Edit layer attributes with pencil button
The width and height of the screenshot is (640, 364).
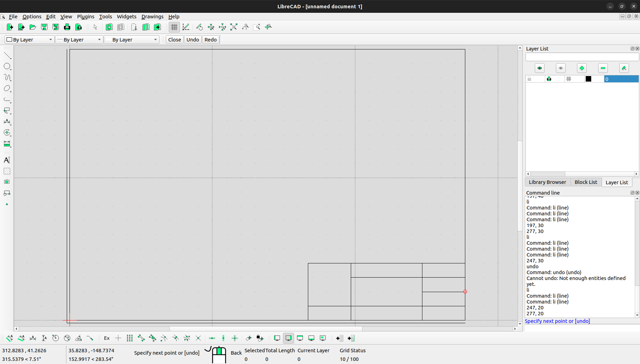[624, 68]
